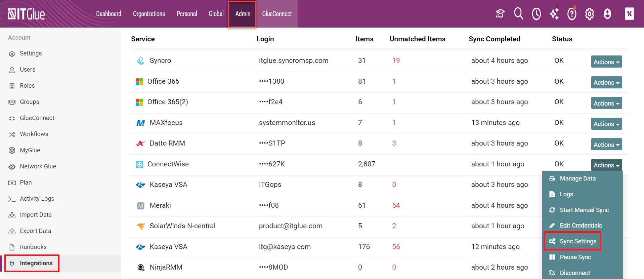Open Actions dropdown for Datto RMM
Viewport: 644px width, 279px height.
point(606,145)
